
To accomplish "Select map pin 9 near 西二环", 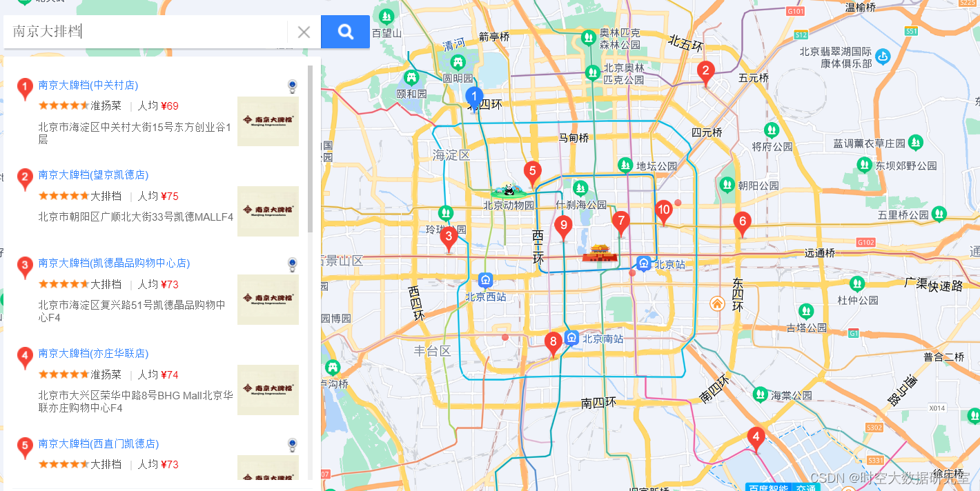I will coord(564,226).
